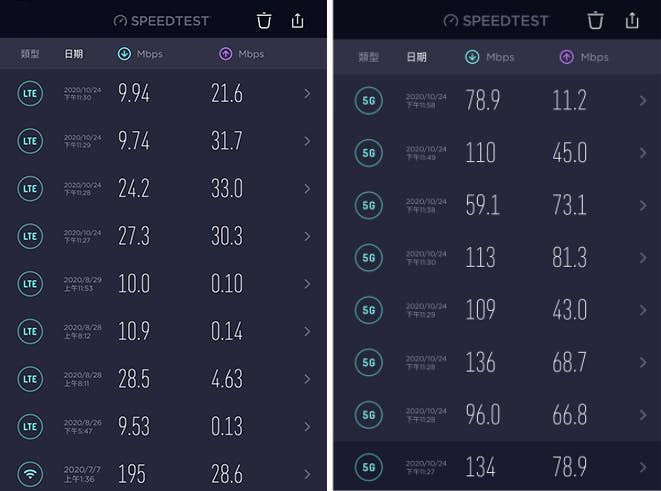Screen dimensions: 661x491
Task: Sort by 日期 column in right panel
Action: [416, 57]
